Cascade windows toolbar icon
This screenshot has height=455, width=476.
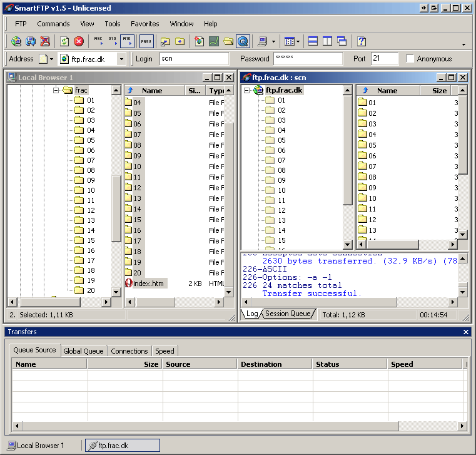coord(342,41)
